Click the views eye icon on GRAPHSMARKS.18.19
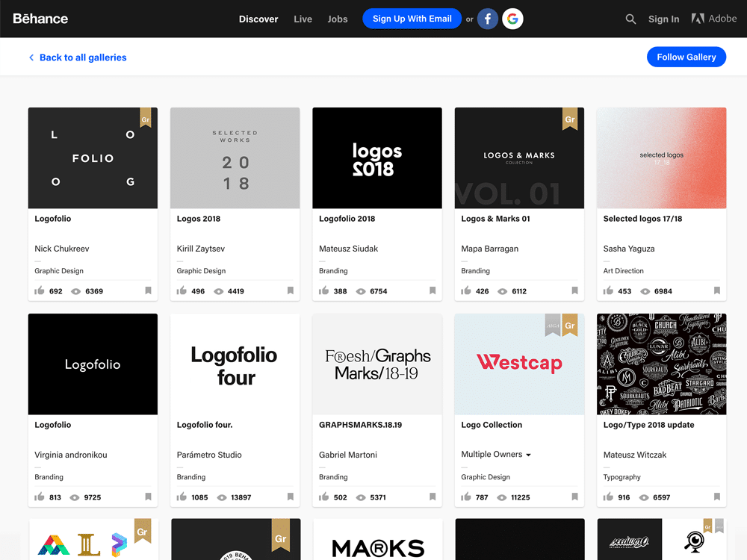747x560 pixels. 361,497
